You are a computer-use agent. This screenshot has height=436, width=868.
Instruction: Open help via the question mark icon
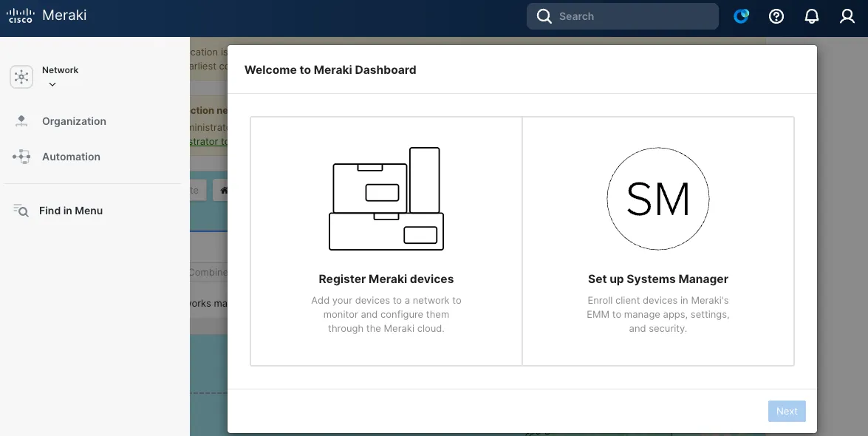click(x=776, y=16)
